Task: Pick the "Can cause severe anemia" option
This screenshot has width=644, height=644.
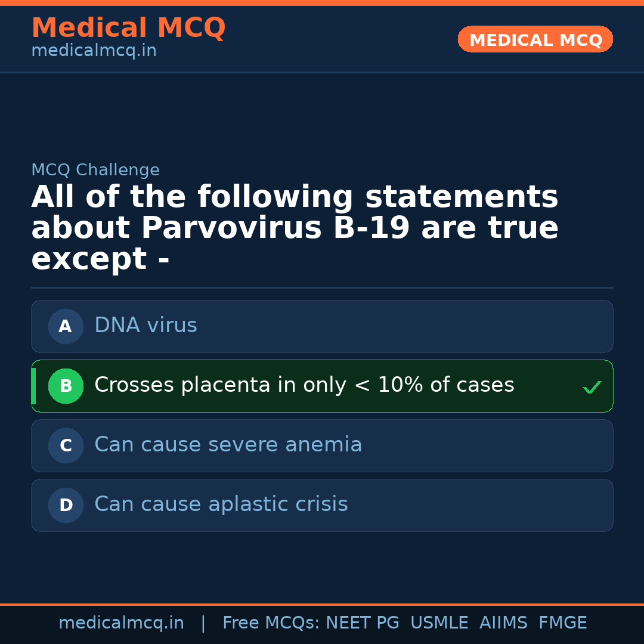Action: tap(228, 445)
